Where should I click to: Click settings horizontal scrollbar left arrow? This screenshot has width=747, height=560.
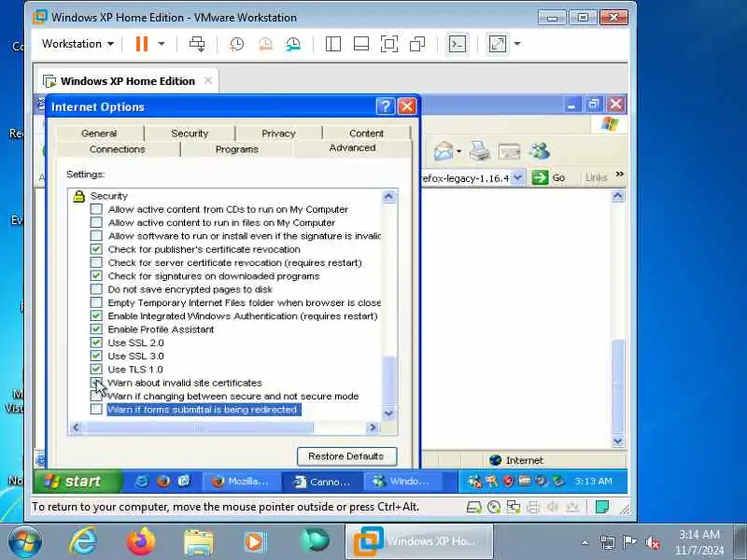pos(77,427)
